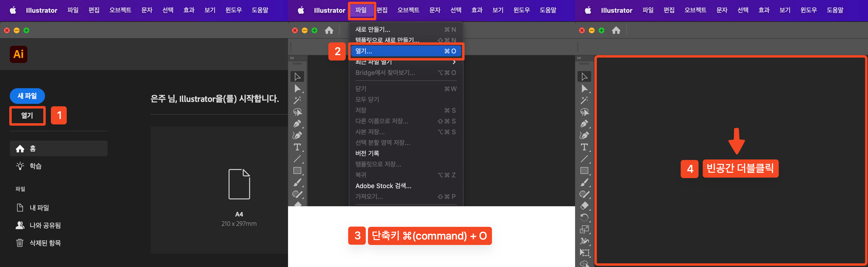Click the Ai logo on home screen
This screenshot has width=868, height=267.
(19, 54)
